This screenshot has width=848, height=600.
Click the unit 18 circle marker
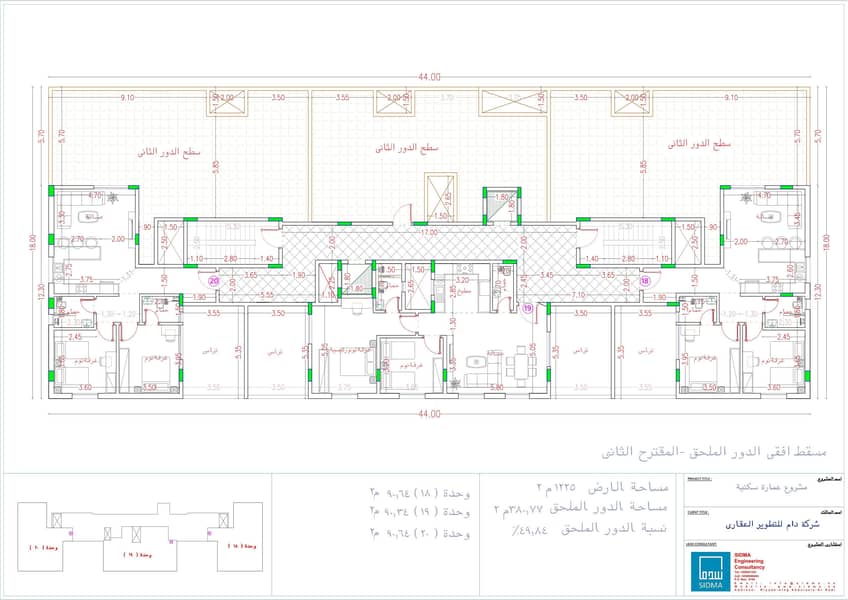pyautogui.click(x=644, y=281)
